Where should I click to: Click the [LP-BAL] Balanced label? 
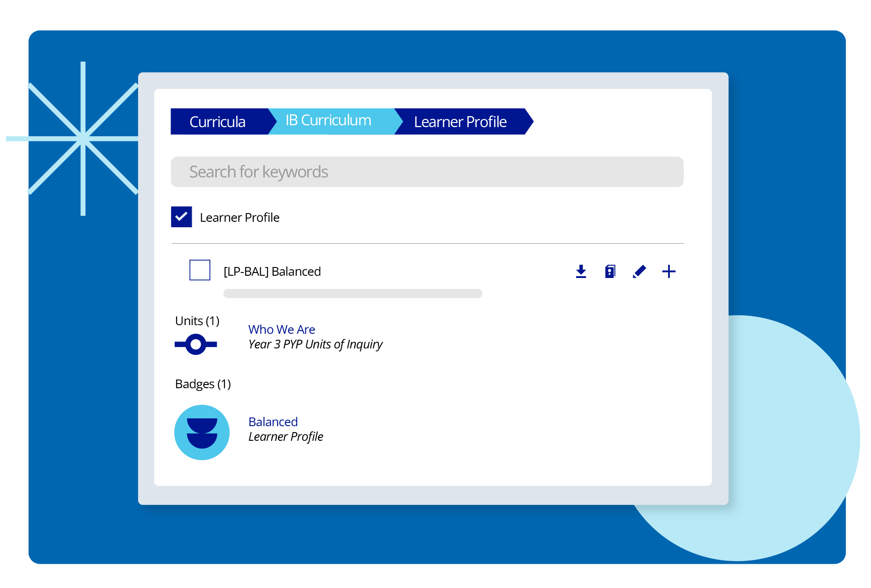pos(272,271)
